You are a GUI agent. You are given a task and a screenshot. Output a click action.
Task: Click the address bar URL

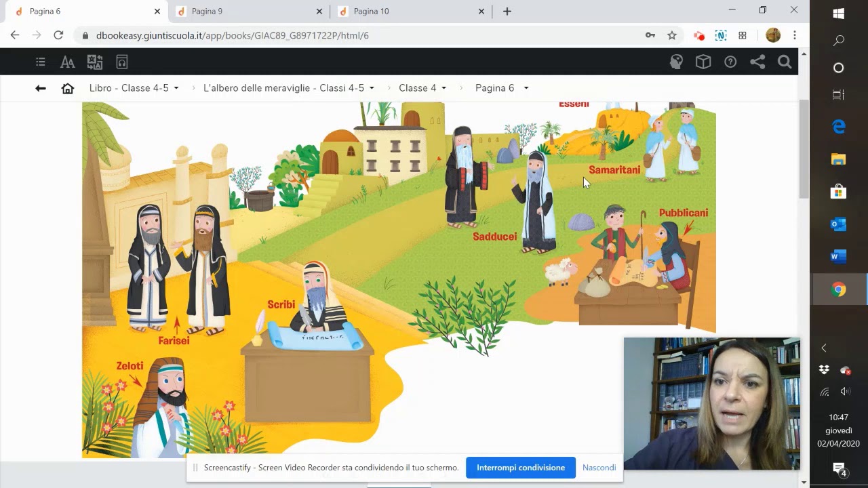tap(233, 35)
